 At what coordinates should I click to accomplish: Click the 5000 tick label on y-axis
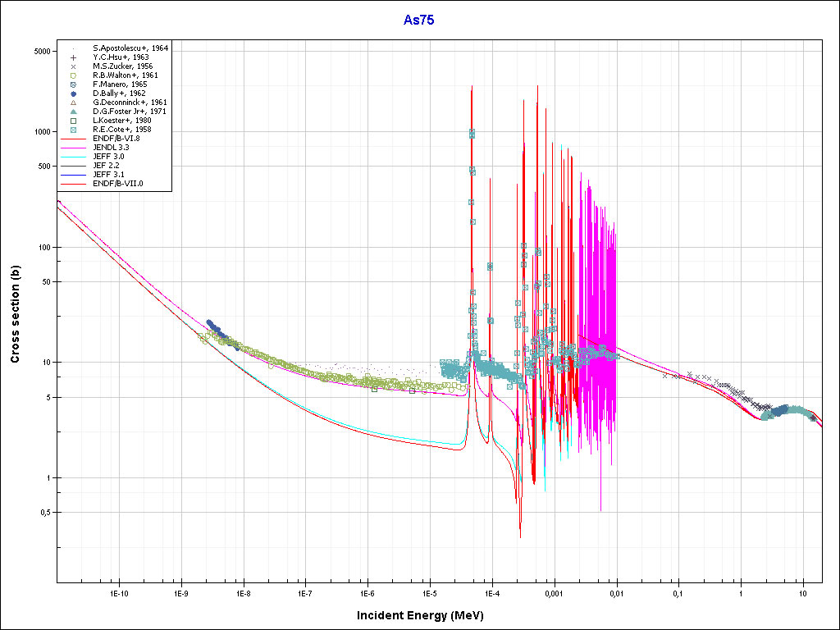[x=43, y=51]
